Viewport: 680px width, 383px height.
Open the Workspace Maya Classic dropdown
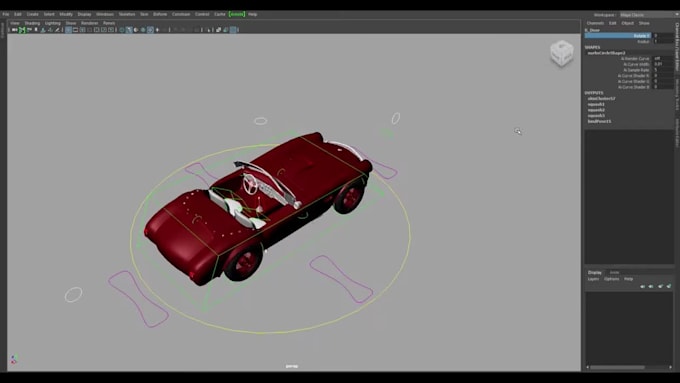pyautogui.click(x=649, y=15)
